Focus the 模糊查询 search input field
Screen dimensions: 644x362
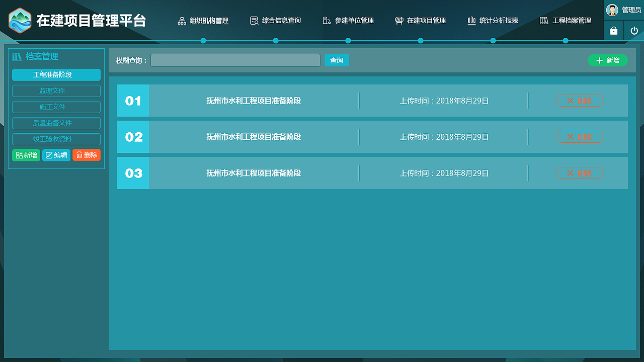click(x=235, y=60)
